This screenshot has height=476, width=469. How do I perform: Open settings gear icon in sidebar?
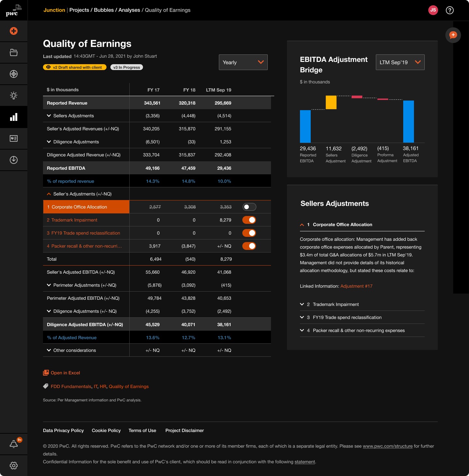[x=14, y=466]
